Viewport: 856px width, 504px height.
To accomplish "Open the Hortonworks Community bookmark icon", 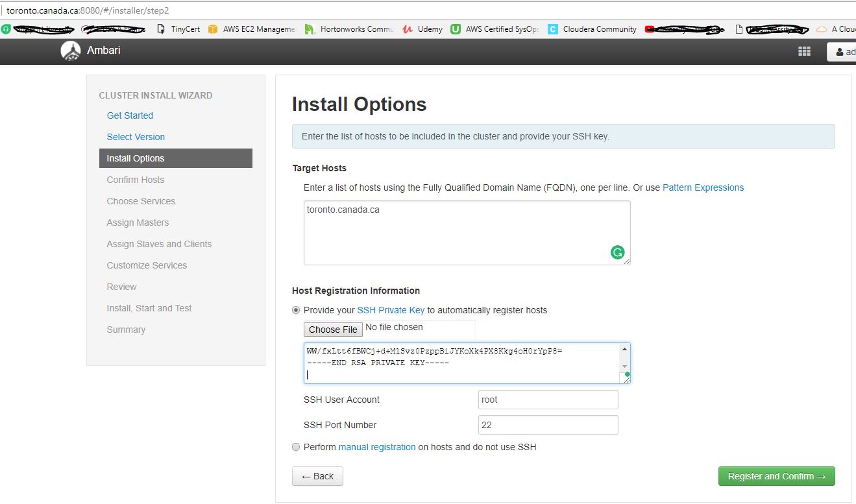I will point(312,29).
